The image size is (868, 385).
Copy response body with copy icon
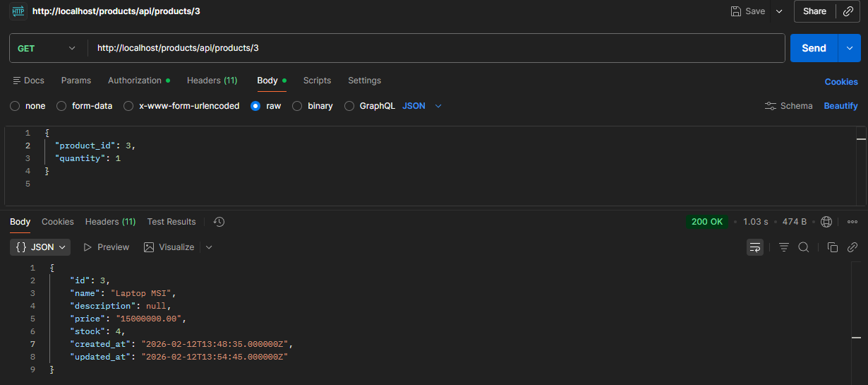[x=833, y=247]
